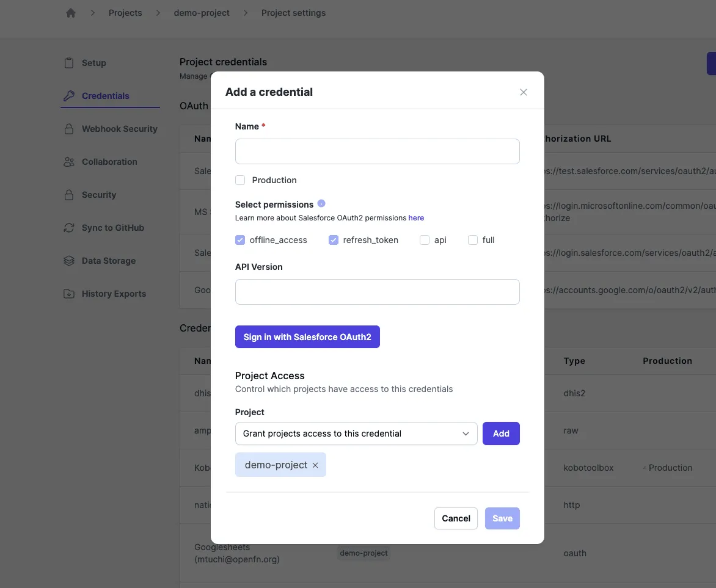Open Salesforce permissions 'here' link
The width and height of the screenshot is (716, 588).
pyautogui.click(x=416, y=218)
